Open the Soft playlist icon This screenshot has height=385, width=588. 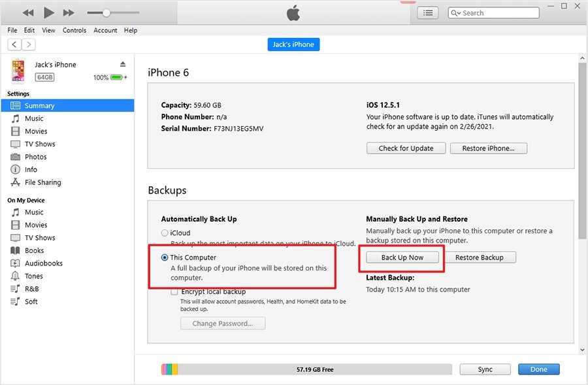[15, 302]
